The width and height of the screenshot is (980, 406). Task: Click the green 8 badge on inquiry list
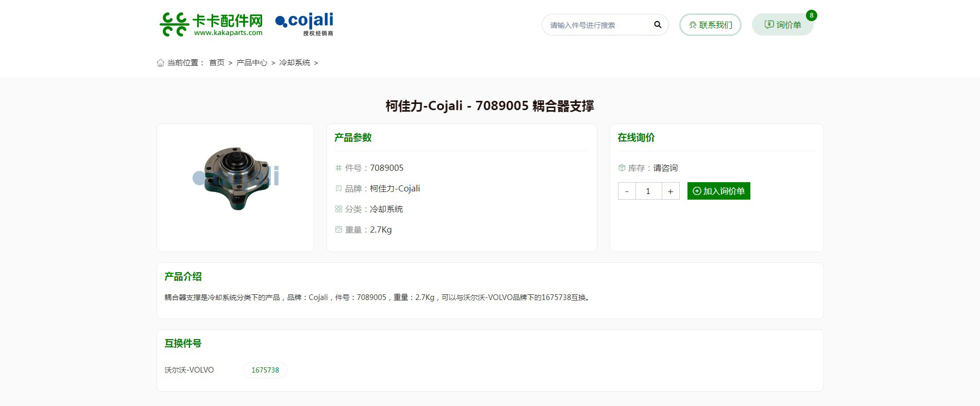pos(812,15)
